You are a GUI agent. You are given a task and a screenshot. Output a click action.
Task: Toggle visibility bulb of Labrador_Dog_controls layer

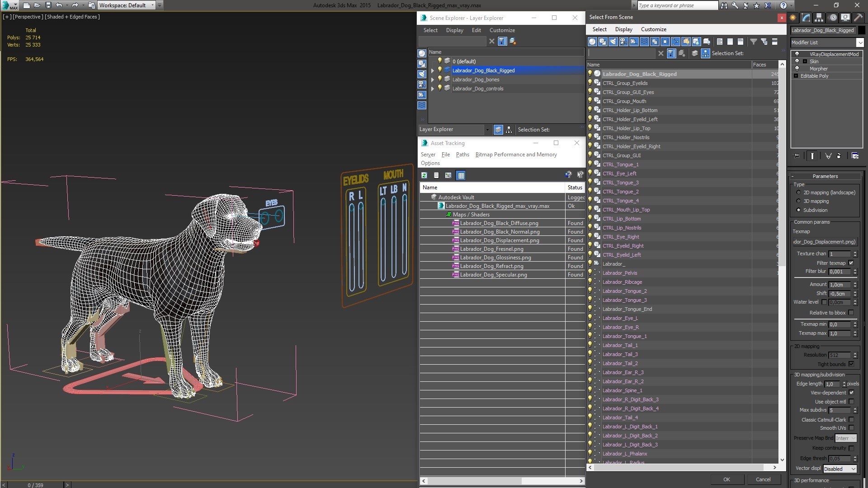click(439, 88)
